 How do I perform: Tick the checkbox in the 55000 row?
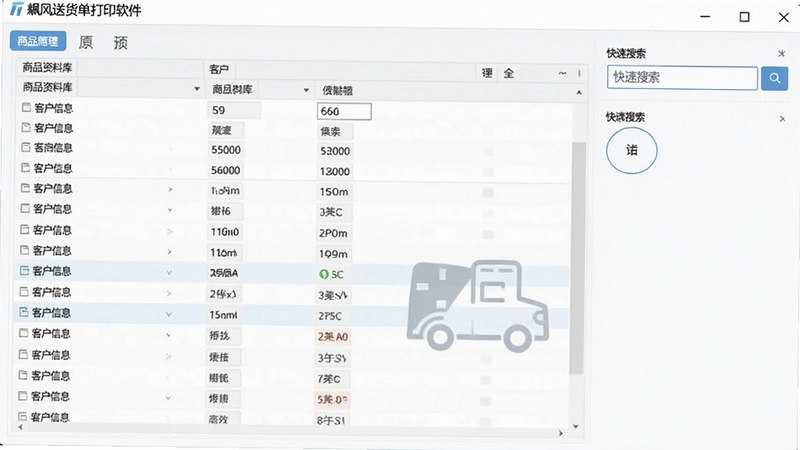pos(26,147)
